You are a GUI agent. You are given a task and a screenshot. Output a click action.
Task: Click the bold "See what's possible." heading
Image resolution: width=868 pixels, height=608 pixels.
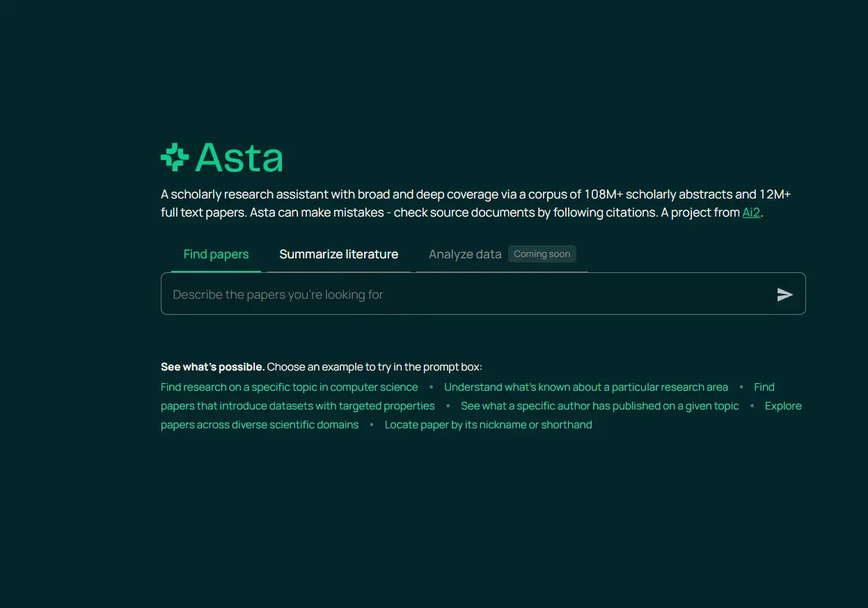pyautogui.click(x=212, y=367)
